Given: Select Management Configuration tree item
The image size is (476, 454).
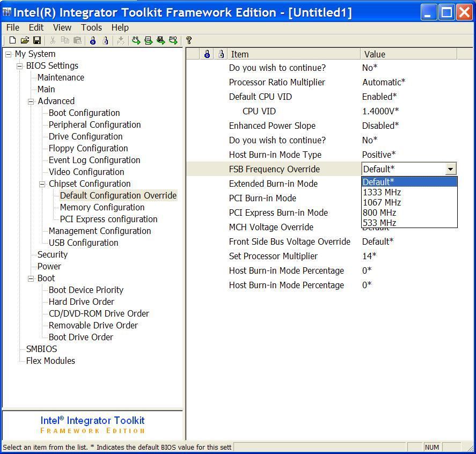Looking at the screenshot, I should click(x=100, y=231).
